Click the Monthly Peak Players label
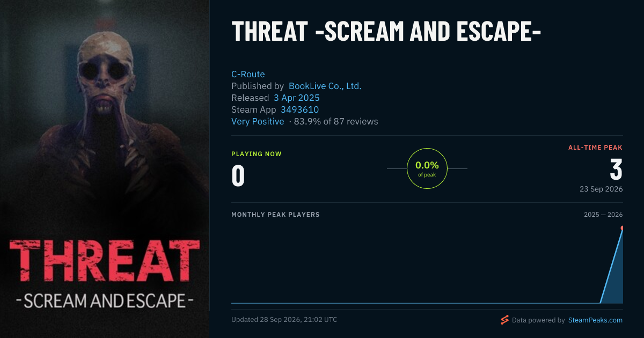644x338 pixels. point(275,215)
